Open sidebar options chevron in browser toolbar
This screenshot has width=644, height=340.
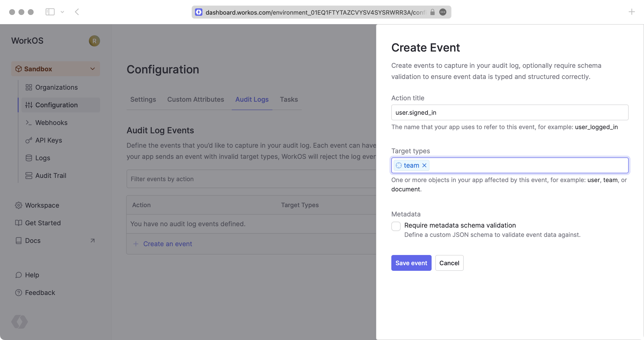click(62, 12)
